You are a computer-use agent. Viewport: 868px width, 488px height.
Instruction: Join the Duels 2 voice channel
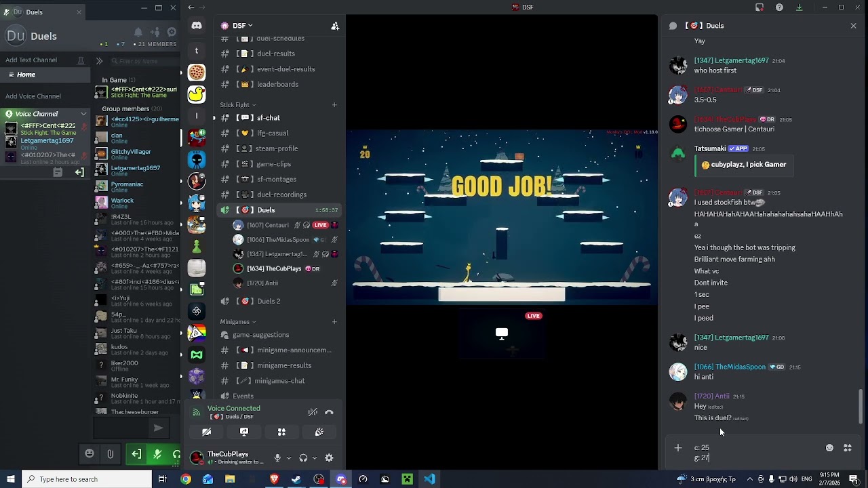(278, 301)
